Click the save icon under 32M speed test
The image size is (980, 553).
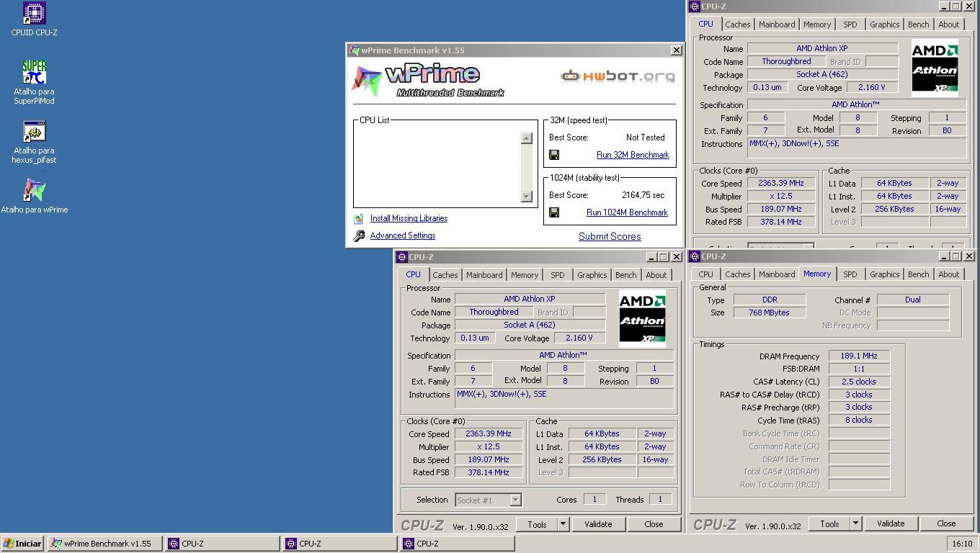[x=554, y=155]
